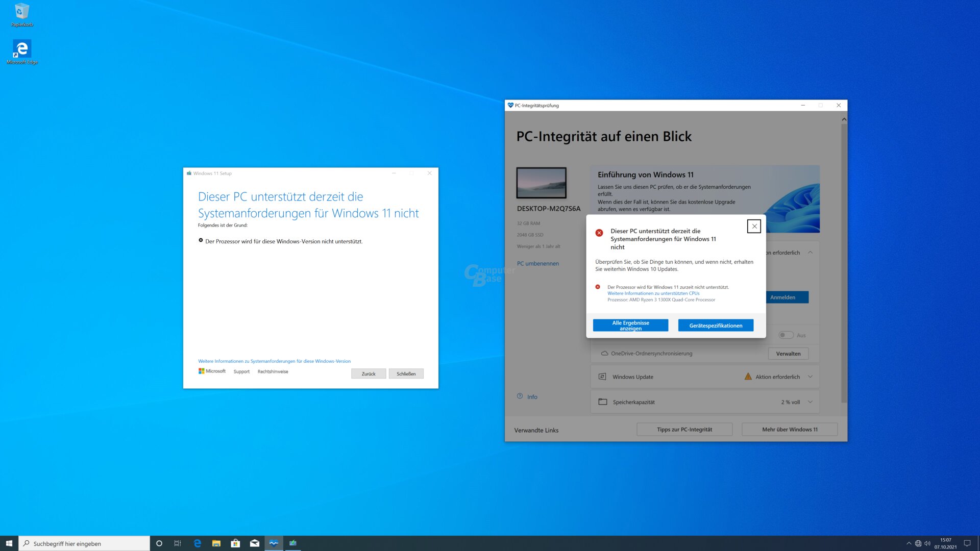Open the Papierkorb recycle bin icon
Image resolution: width=980 pixels, height=551 pixels.
coord(22,15)
